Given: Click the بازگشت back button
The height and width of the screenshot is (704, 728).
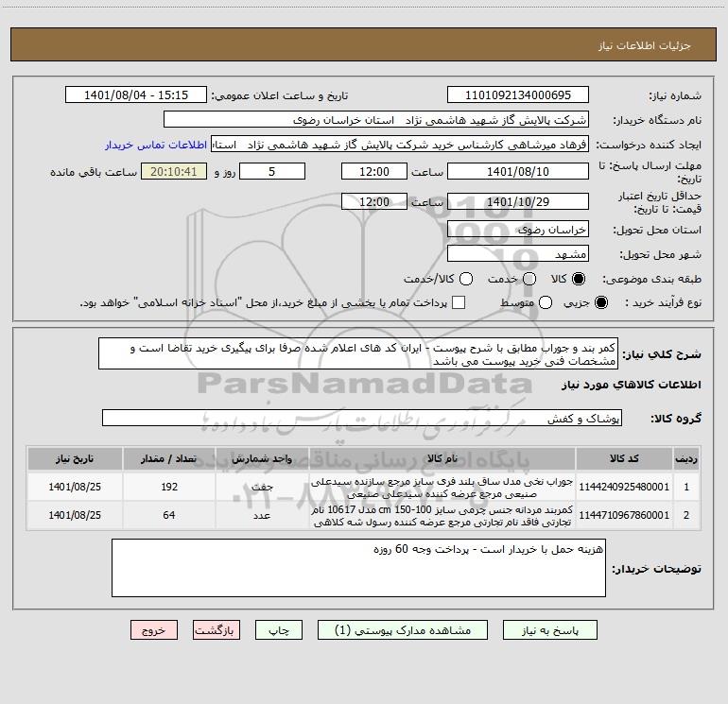Looking at the screenshot, I should click(x=217, y=629).
